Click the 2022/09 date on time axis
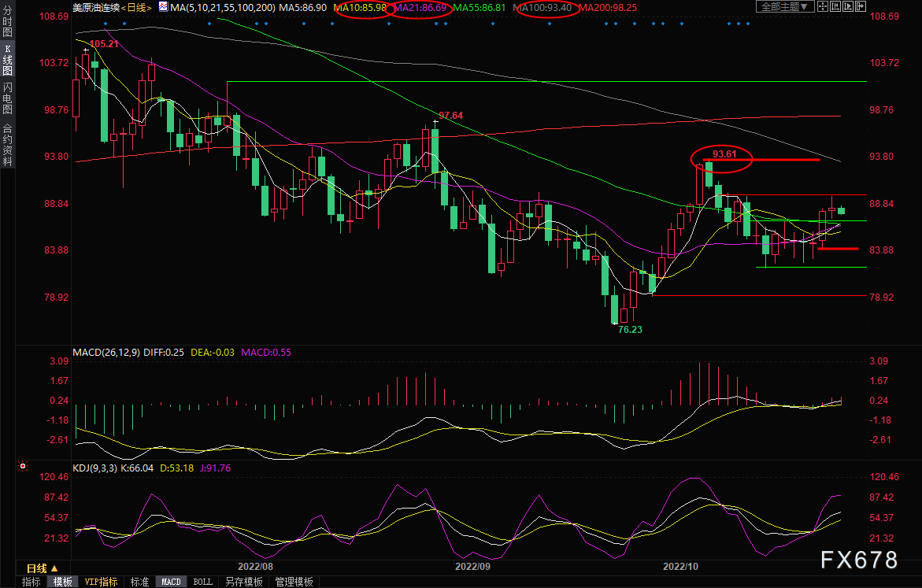Image resolution: width=922 pixels, height=588 pixels. 472,566
